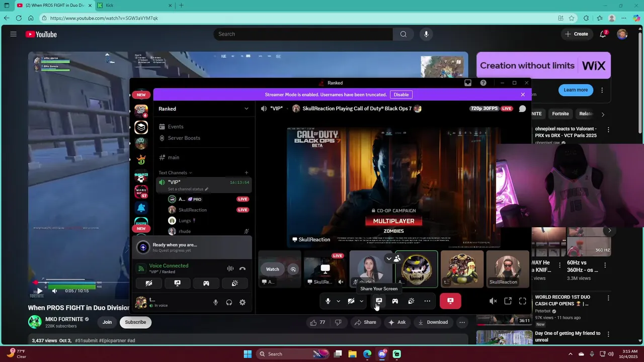644x362 pixels.
Task: Mute microphone in the Discord user panel
Action: point(216,302)
